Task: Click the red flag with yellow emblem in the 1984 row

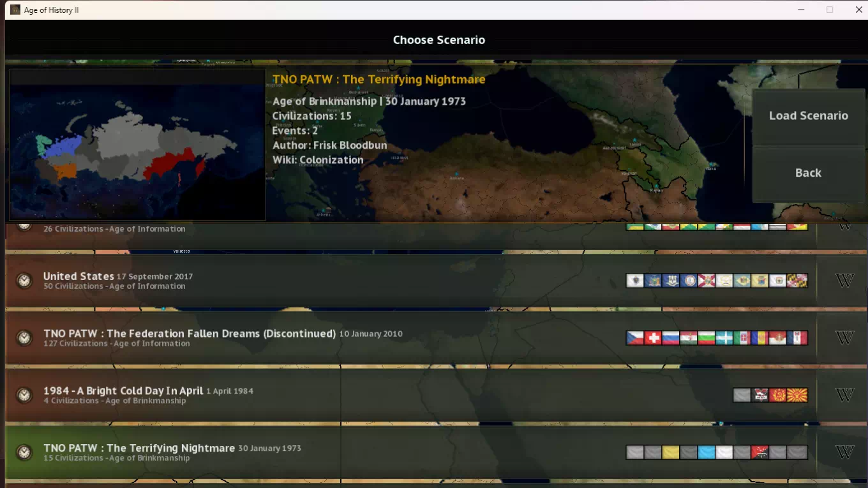Action: click(x=778, y=396)
